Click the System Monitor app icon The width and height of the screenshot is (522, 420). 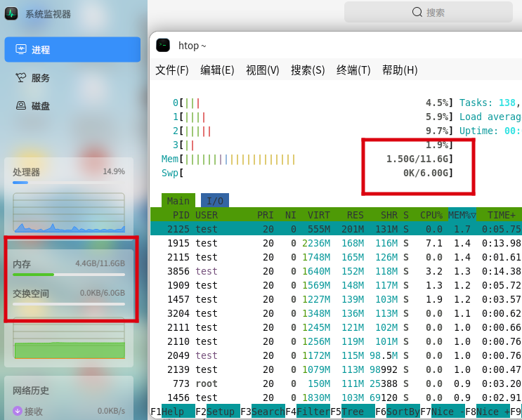pos(11,13)
